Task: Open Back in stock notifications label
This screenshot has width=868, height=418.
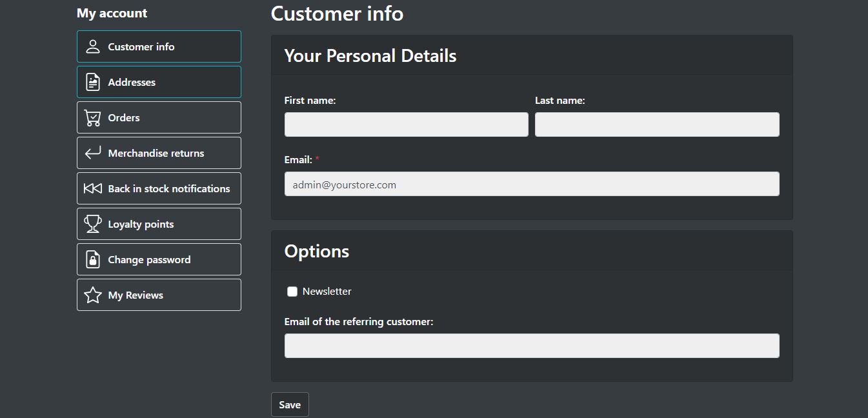Action: 169,188
